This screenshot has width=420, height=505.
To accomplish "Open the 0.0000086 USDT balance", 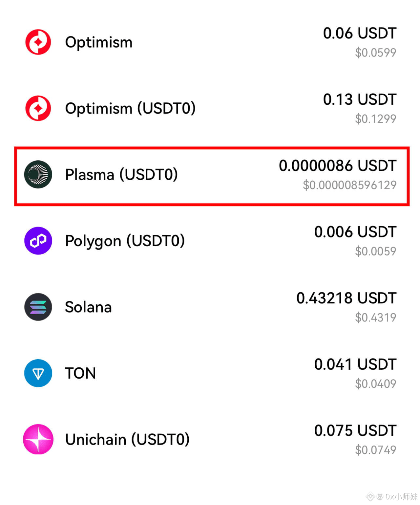I will point(338,165).
